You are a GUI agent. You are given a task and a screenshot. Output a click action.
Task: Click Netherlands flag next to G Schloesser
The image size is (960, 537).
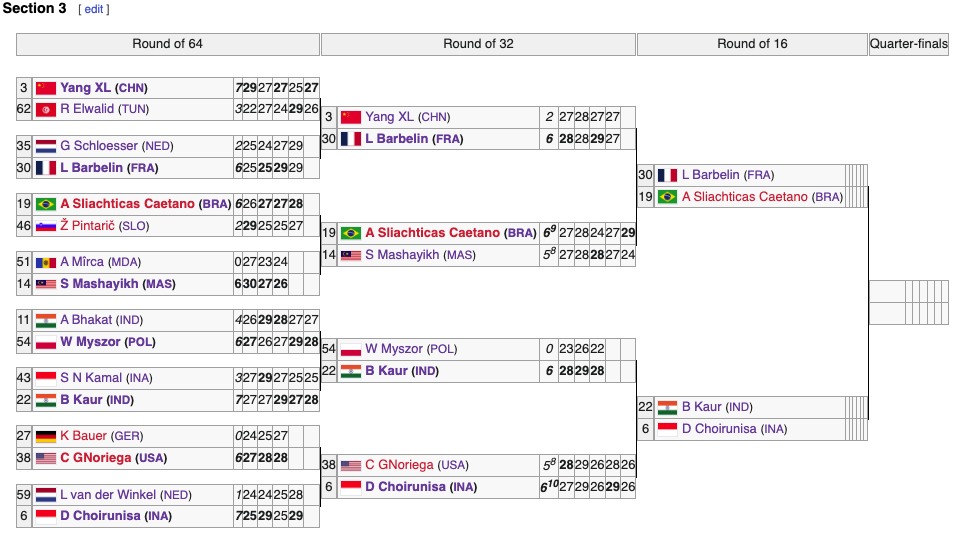pyautogui.click(x=46, y=146)
